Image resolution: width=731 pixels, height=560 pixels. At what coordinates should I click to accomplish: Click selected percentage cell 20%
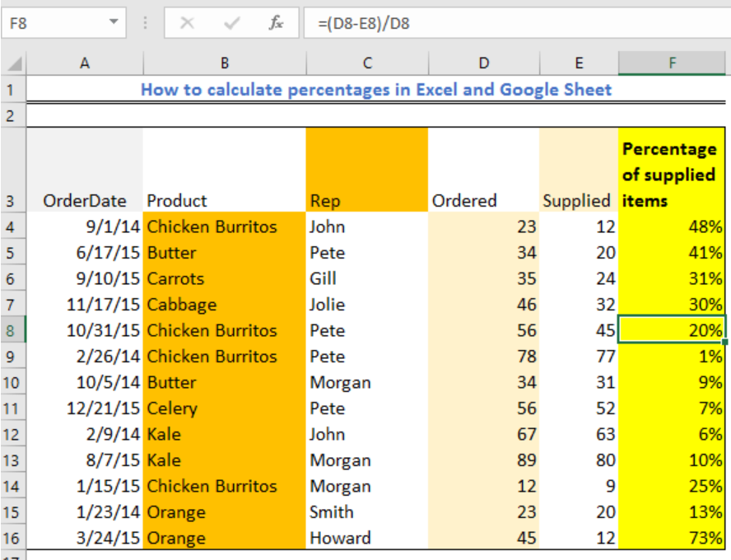pos(672,330)
